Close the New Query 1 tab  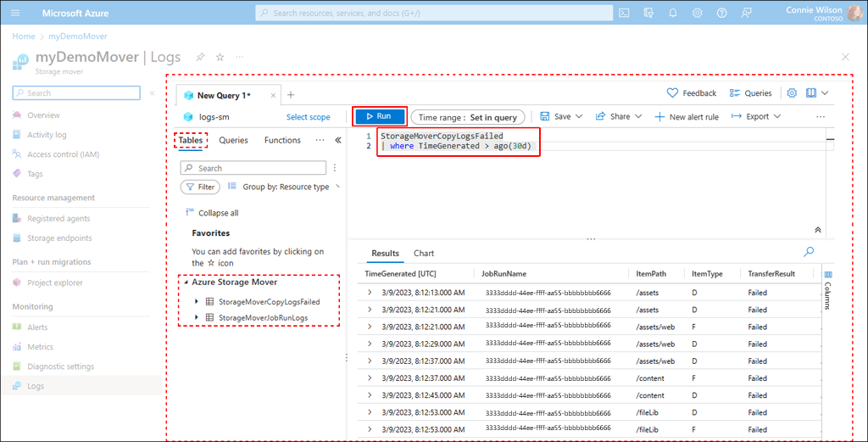coord(273,95)
